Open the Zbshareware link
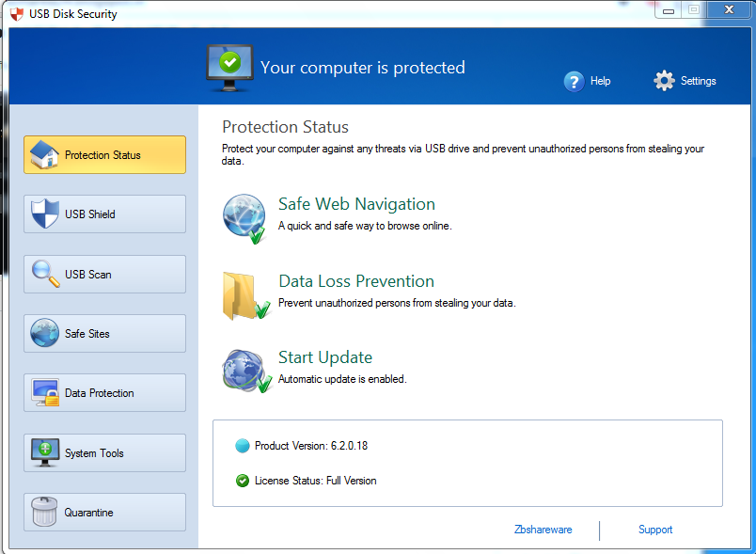Image resolution: width=756 pixels, height=554 pixels. click(543, 530)
